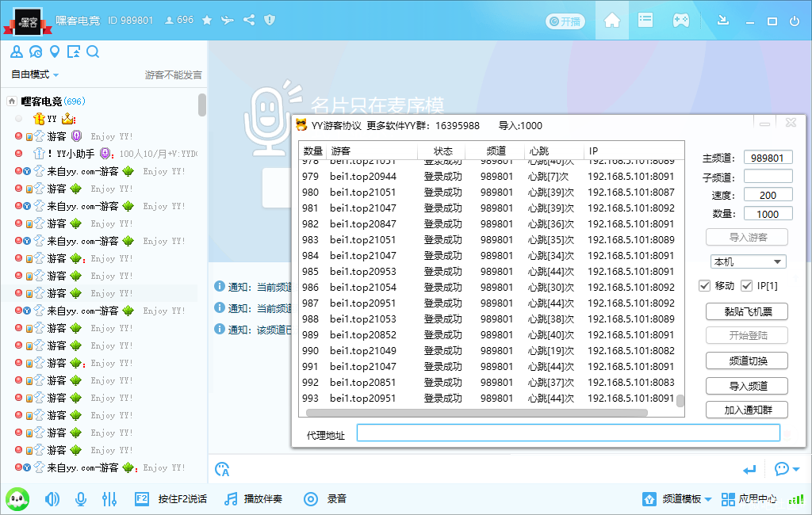This screenshot has height=515, width=812.
Task: Click the 696 online user count icon
Action: (x=169, y=20)
